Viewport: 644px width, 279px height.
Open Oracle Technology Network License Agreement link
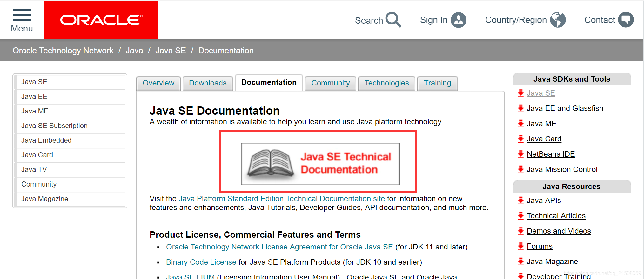coord(279,247)
